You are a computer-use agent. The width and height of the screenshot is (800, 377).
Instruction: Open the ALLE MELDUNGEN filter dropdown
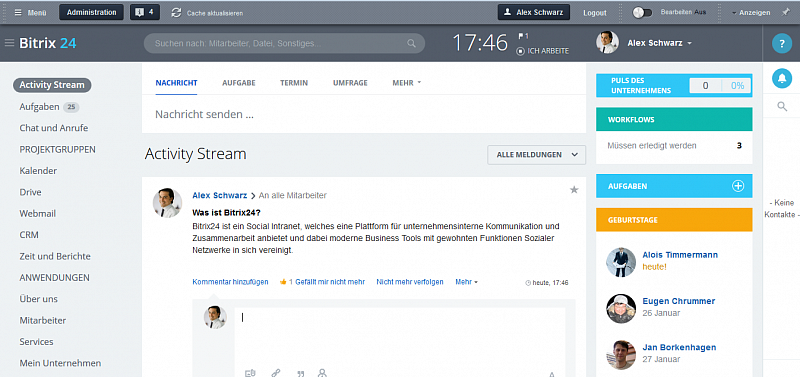537,155
